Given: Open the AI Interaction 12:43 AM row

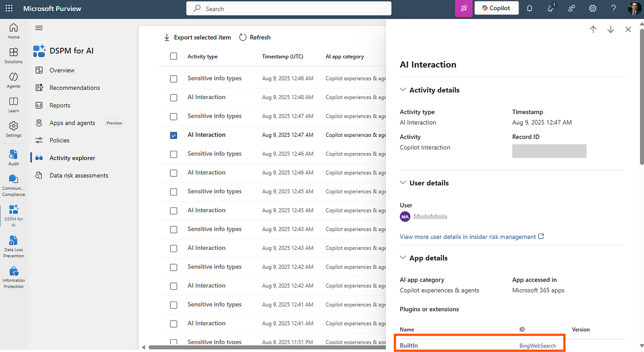Looking at the screenshot, I should coord(207,248).
